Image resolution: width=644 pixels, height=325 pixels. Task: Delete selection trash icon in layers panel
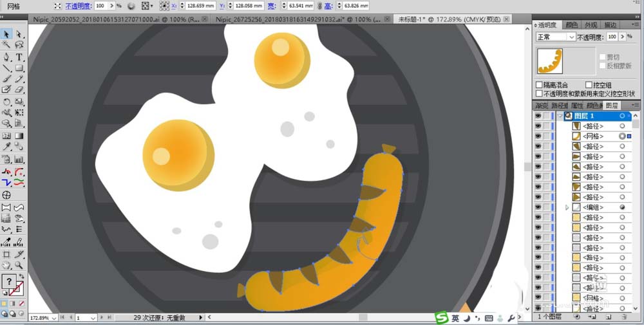tap(623, 317)
